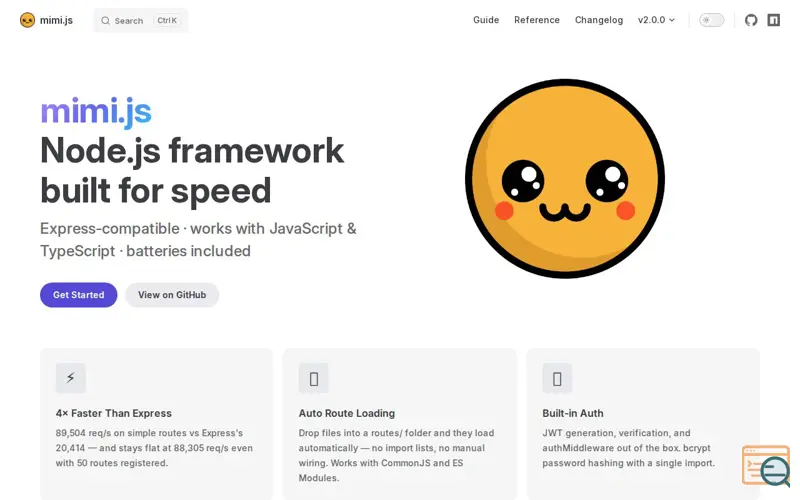Open the npm package icon
Image resolution: width=800 pixels, height=500 pixels.
[x=774, y=20]
